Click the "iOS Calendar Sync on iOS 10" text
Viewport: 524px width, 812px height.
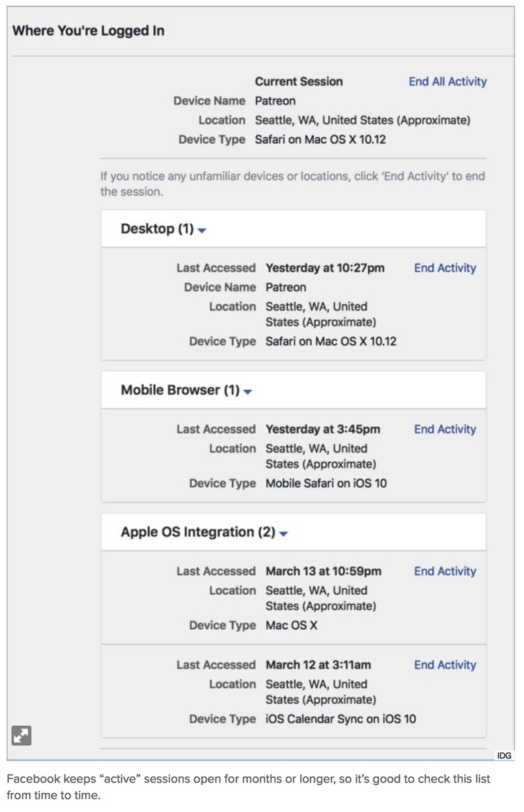click(341, 719)
